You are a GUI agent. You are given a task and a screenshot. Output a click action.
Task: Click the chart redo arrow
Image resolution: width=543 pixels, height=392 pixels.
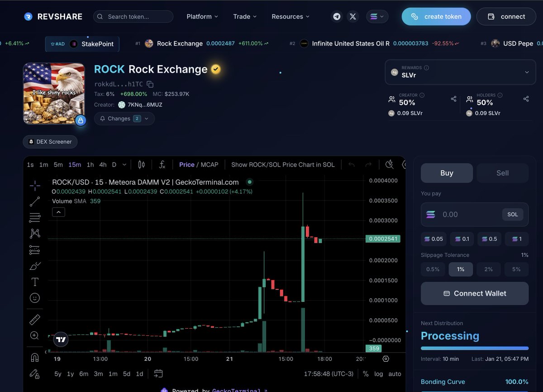click(368, 165)
